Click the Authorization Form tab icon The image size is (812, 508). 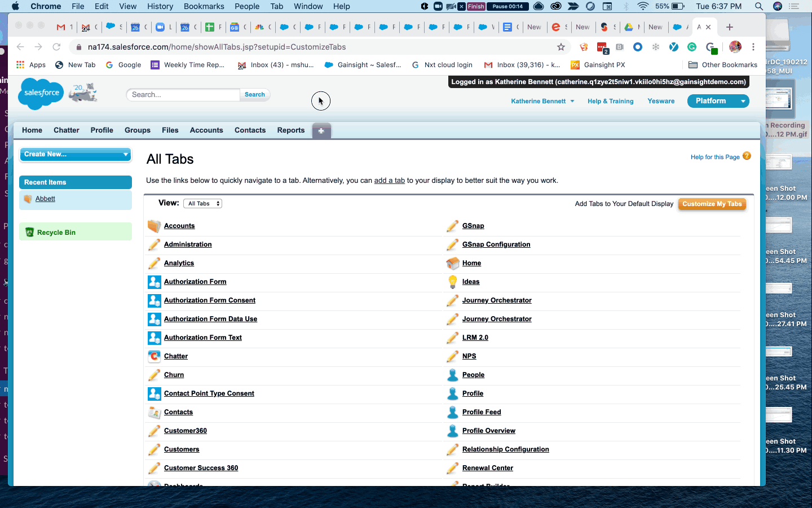tap(154, 282)
